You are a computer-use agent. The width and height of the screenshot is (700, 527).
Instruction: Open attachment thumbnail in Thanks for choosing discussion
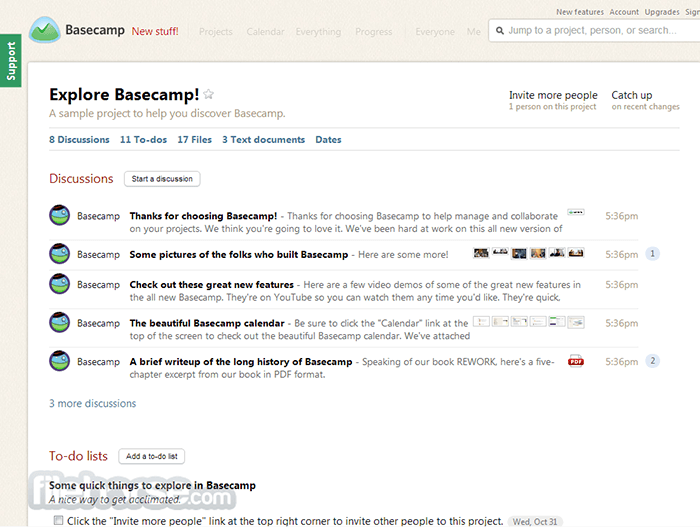click(x=576, y=212)
